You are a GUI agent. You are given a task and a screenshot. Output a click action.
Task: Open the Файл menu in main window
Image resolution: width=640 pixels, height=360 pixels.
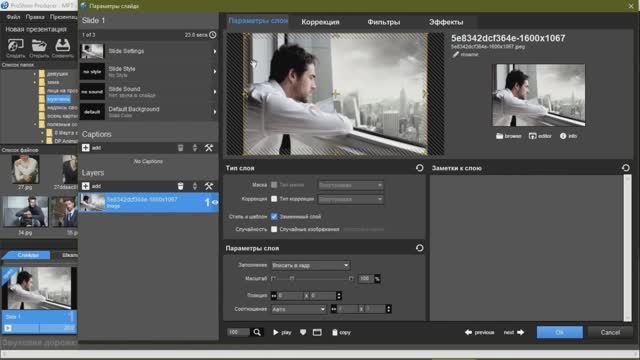[x=13, y=17]
